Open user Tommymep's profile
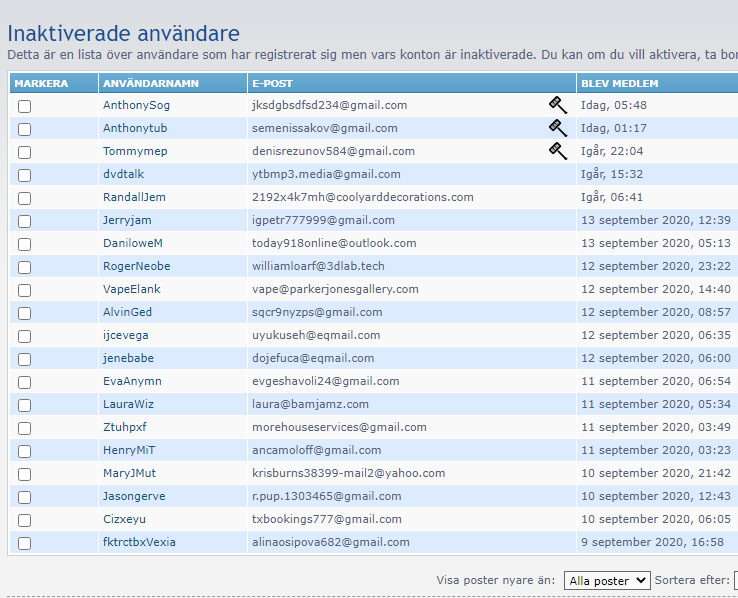 [135, 151]
